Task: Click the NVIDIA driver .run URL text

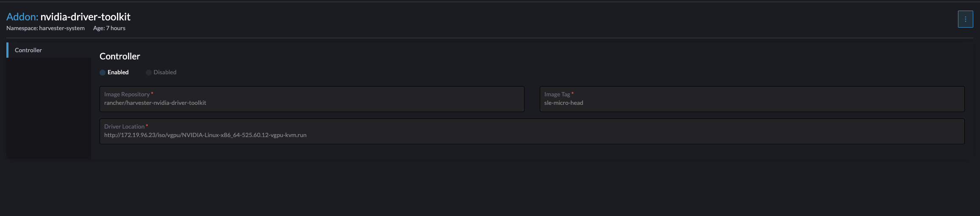Action: point(205,135)
